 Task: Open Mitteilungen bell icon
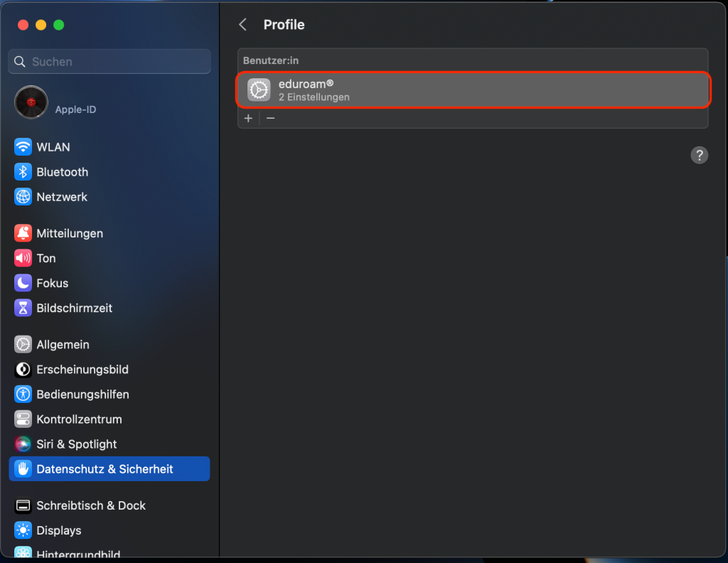(23, 233)
